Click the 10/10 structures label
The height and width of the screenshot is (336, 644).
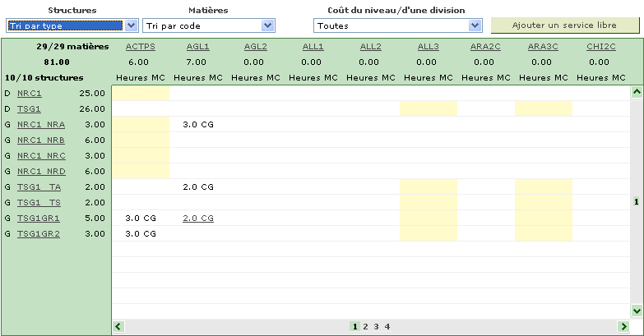click(x=44, y=77)
